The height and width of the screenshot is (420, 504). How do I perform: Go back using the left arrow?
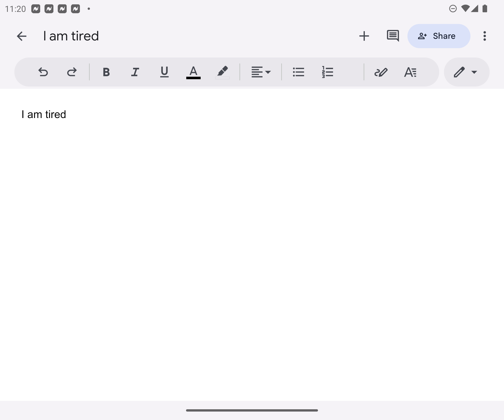pyautogui.click(x=22, y=36)
